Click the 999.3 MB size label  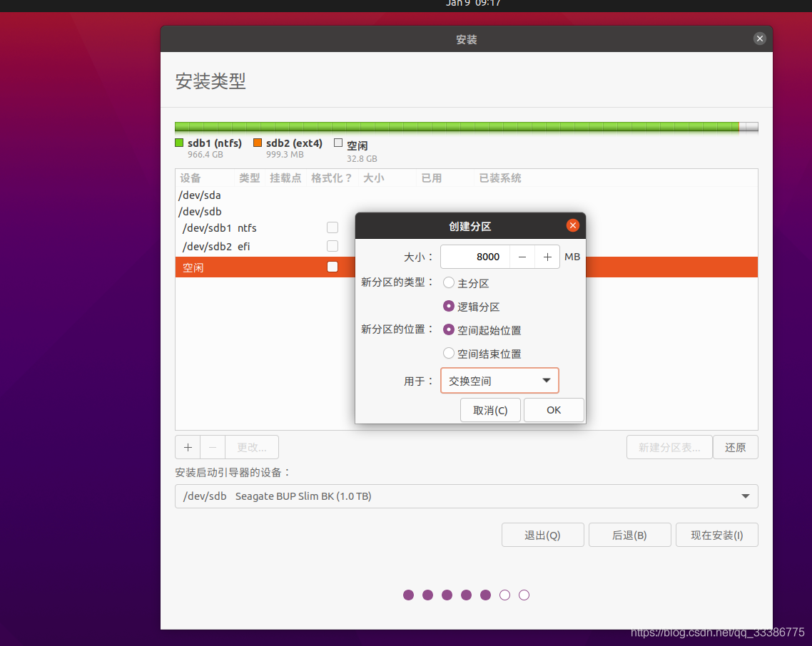(x=285, y=155)
